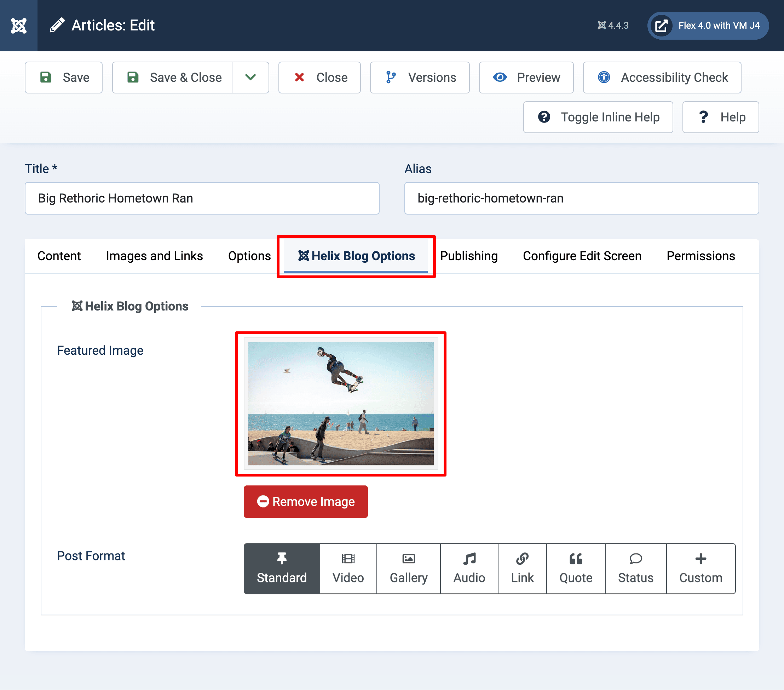
Task: Click the Remove Image button
Action: 305,501
